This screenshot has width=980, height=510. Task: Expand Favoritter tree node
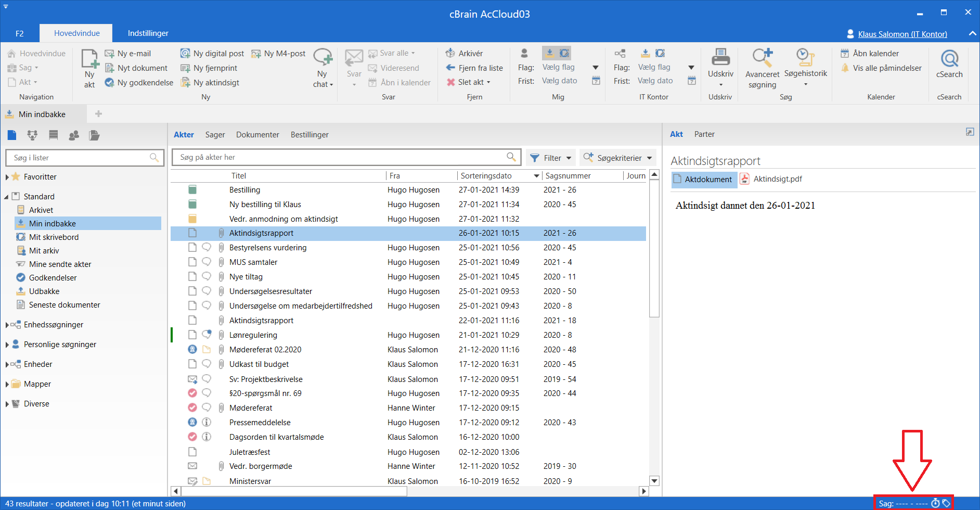pyautogui.click(x=7, y=177)
